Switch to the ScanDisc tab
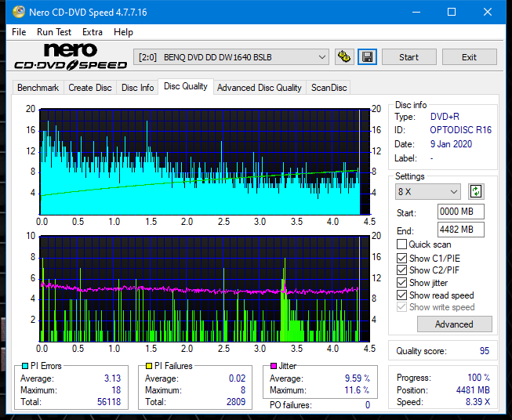Screen dimensions: 512x420 tap(329, 88)
